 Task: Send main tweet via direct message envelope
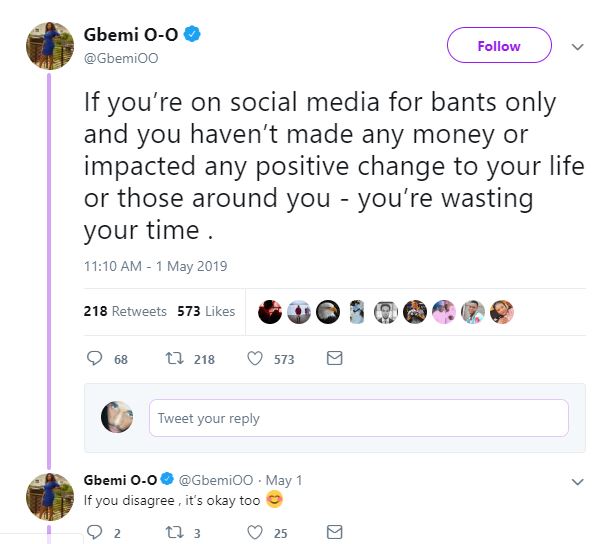pyautogui.click(x=335, y=358)
